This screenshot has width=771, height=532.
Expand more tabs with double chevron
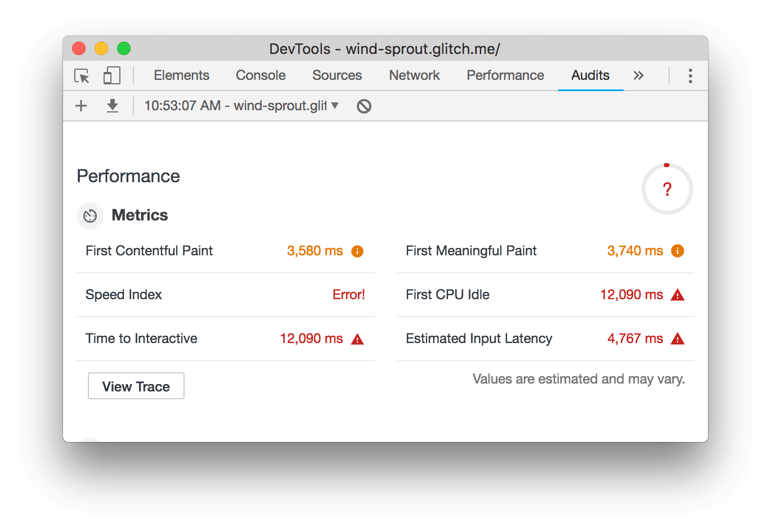638,76
